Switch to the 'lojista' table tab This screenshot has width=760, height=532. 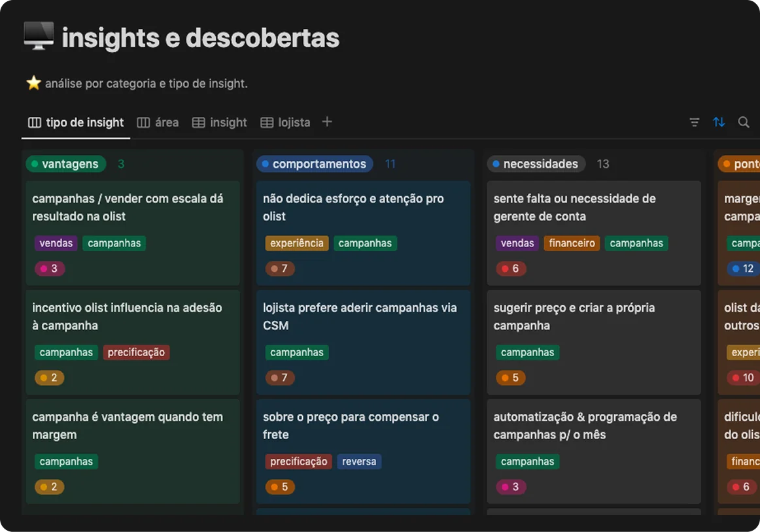[285, 123]
